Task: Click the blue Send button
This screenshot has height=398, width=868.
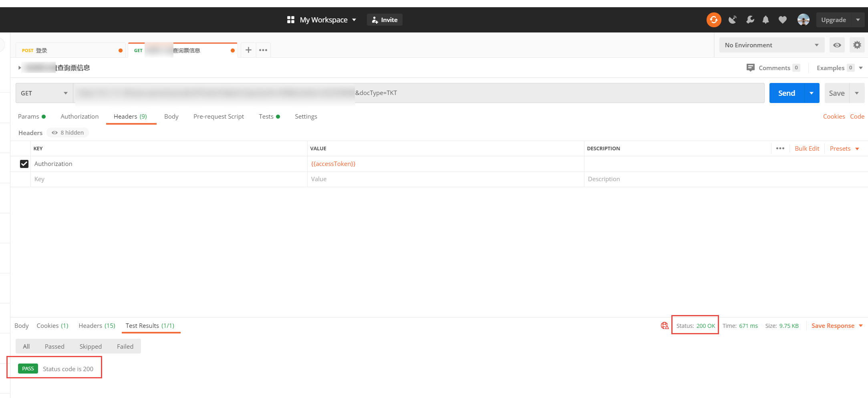Action: pyautogui.click(x=786, y=93)
